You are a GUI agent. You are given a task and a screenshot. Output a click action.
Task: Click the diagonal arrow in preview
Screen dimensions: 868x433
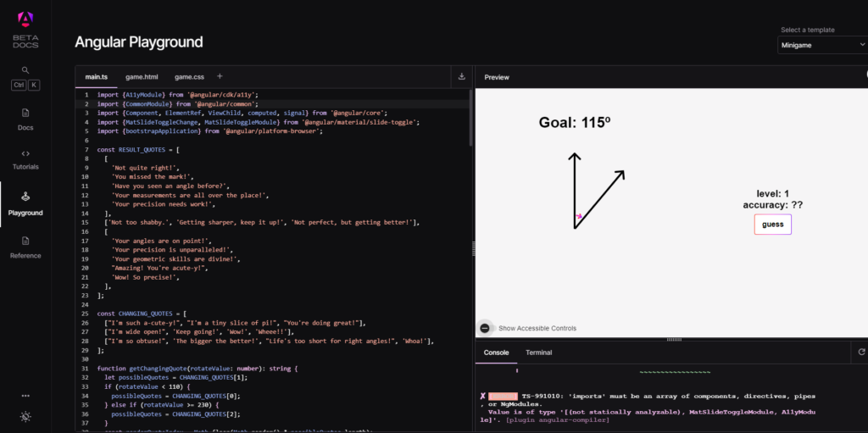tap(600, 199)
